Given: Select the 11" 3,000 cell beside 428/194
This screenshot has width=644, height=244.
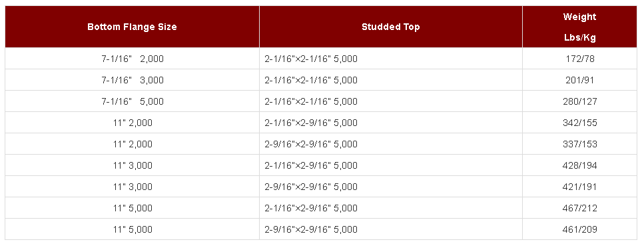Looking at the screenshot, I should coord(133,165).
